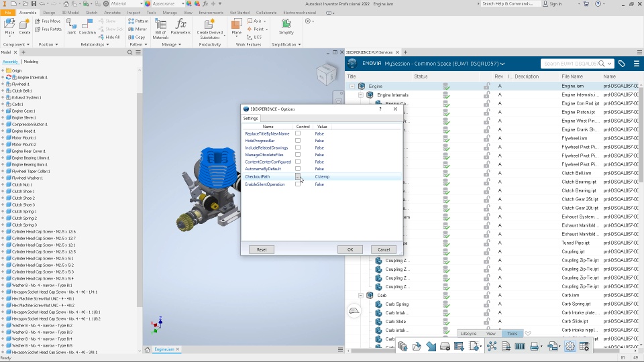The image size is (644, 362).
Task: Collapse the Engine Internals node in ENOVIA tree
Action: tap(361, 95)
